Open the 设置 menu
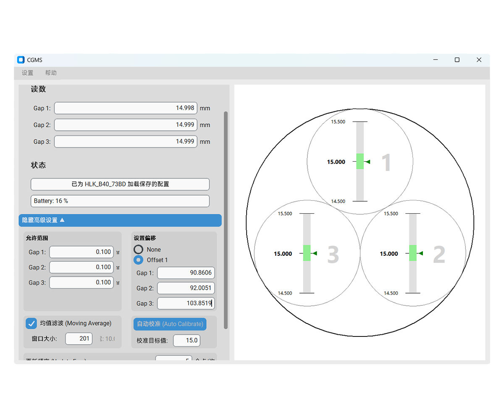Image resolution: width=504 pixels, height=420 pixels. (x=28, y=73)
